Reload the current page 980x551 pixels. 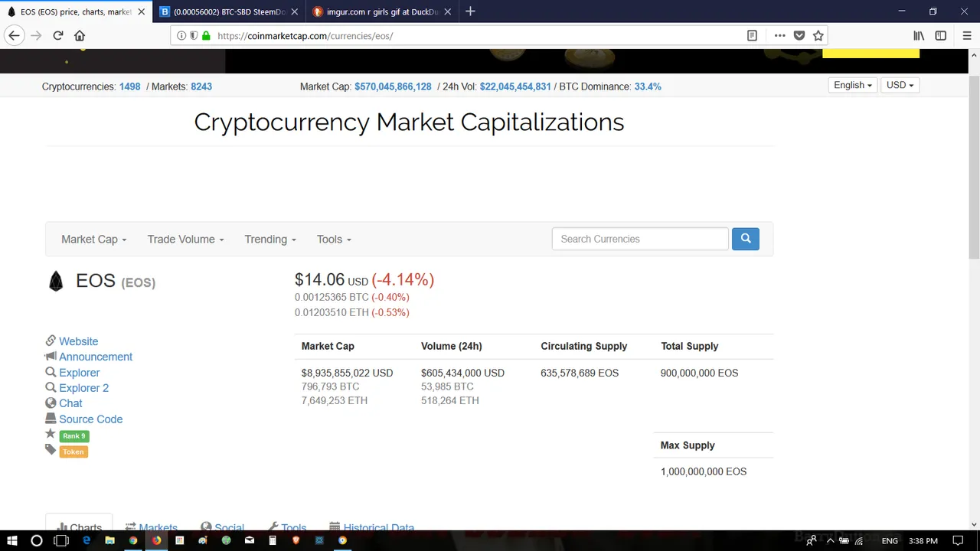coord(57,36)
